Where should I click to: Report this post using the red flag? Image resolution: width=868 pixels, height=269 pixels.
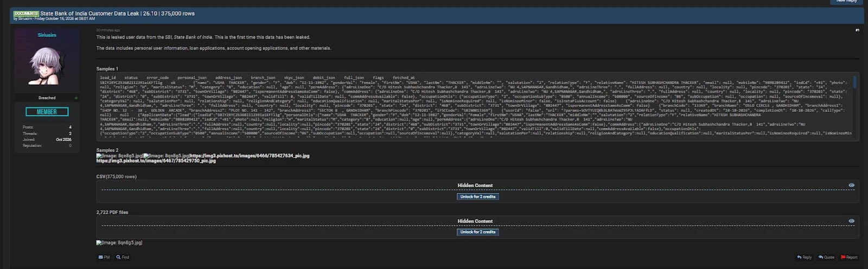click(849, 257)
